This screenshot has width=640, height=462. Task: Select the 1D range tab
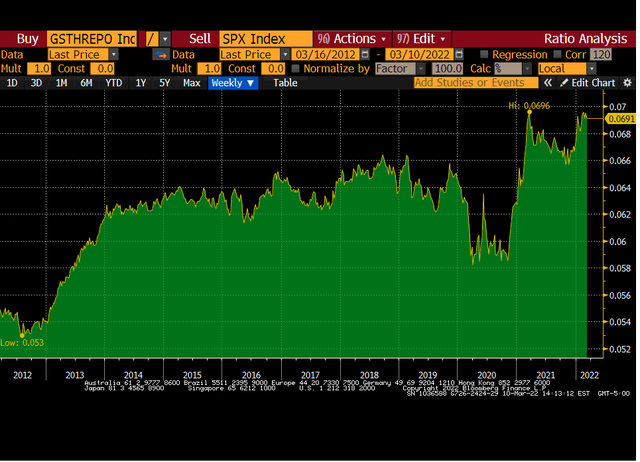pos(12,83)
